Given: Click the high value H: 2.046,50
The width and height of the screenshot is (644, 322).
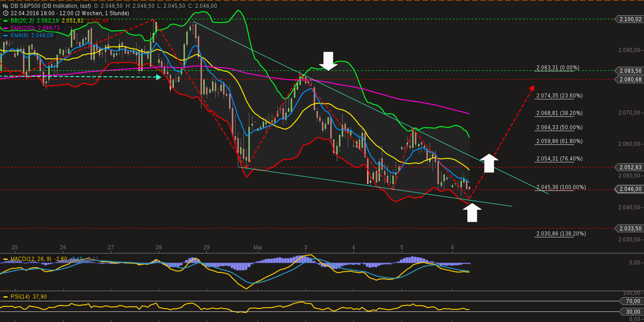Looking at the screenshot, I should 140,6.
